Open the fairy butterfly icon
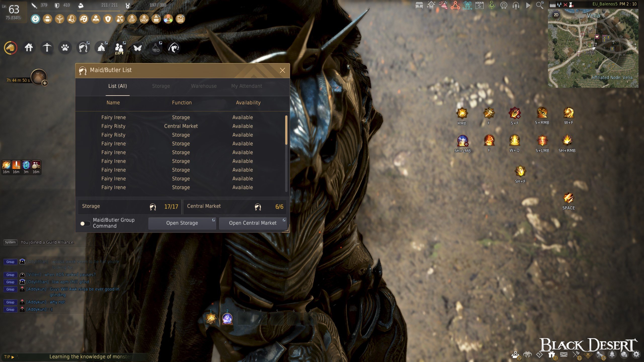Screen dimensions: 644x362 [x=138, y=48]
